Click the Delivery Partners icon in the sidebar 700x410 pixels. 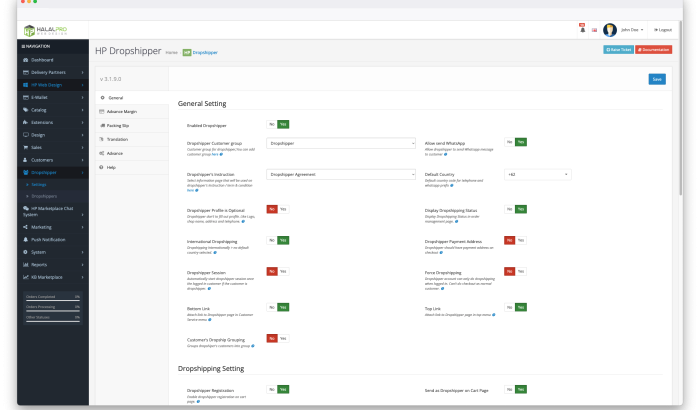point(25,72)
